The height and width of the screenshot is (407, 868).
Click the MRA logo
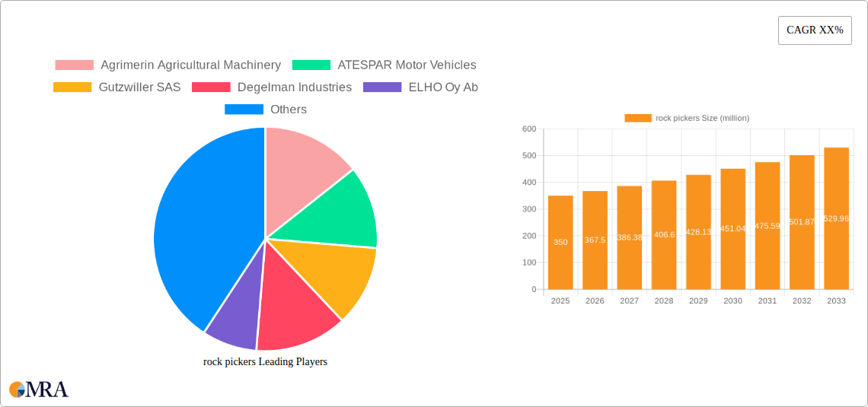pyautogui.click(x=39, y=390)
